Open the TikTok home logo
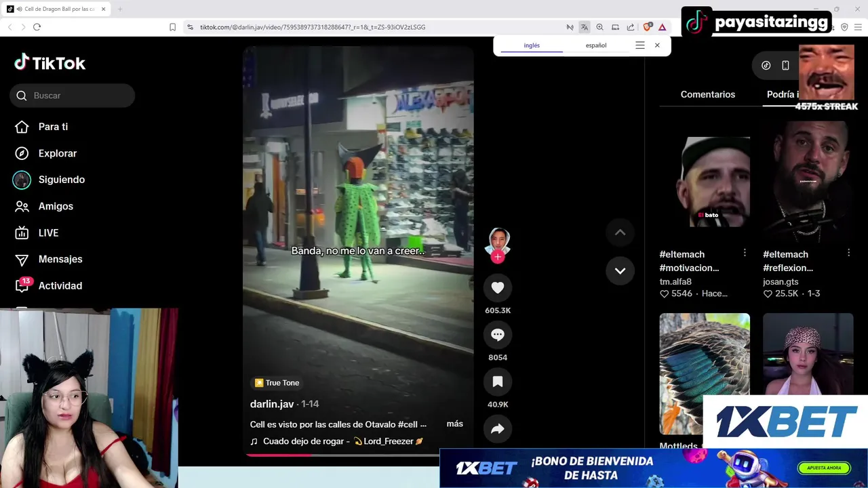 50,63
